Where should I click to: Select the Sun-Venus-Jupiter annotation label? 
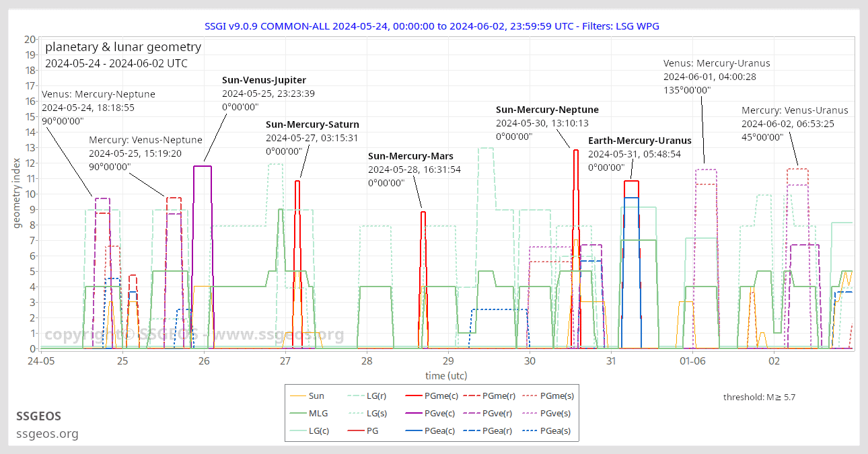coord(264,80)
